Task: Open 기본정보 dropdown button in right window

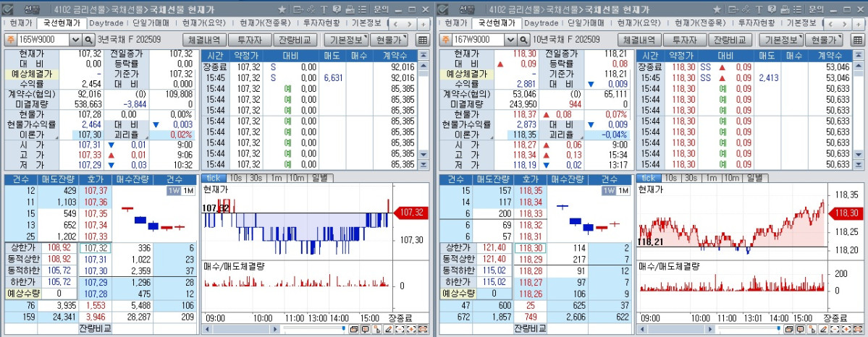Action: 780,40
